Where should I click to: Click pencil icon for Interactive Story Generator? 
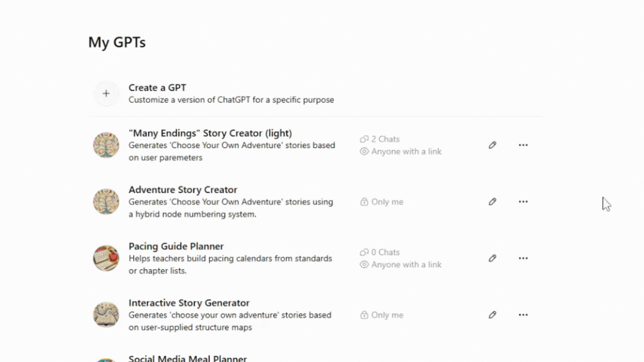pos(492,315)
